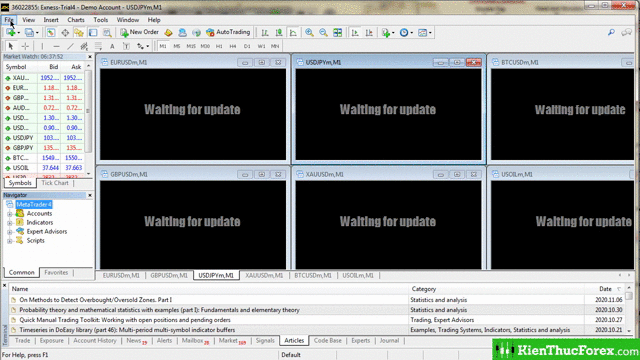The image size is (640, 360).
Task: Toggle the Terminal panel icon
Action: point(93,32)
